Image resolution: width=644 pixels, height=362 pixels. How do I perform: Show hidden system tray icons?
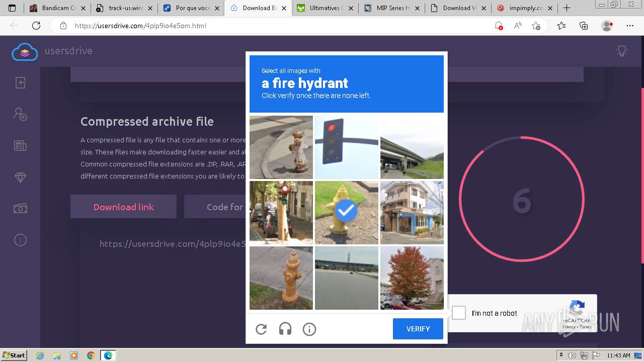(561, 355)
